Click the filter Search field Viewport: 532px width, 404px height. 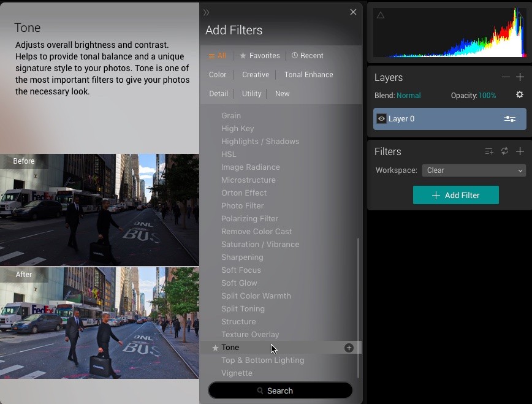tap(280, 391)
